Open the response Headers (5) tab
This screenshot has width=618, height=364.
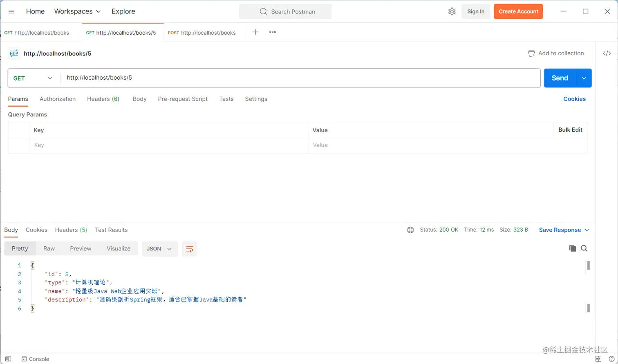tap(71, 230)
